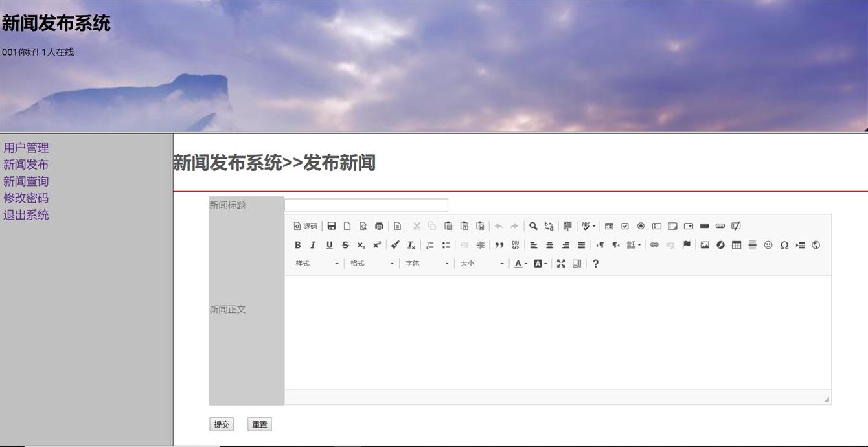The image size is (868, 447).
Task: Toggle superscript formatting
Action: (376, 245)
